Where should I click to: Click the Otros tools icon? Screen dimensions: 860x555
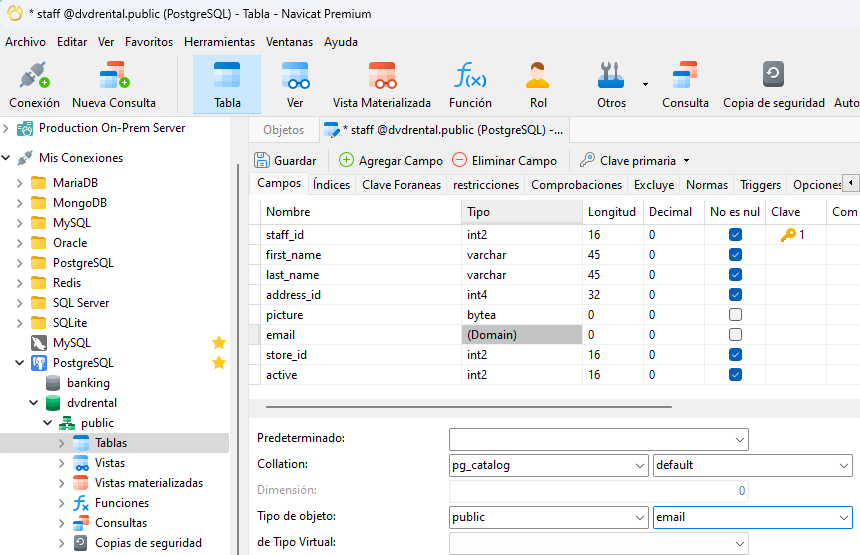point(611,76)
